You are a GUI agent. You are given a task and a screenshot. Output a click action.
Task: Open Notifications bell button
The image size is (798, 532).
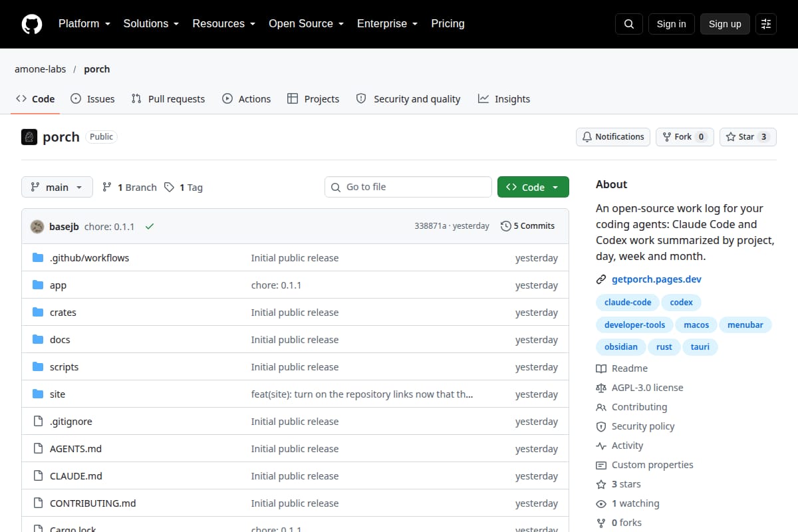pyautogui.click(x=613, y=137)
